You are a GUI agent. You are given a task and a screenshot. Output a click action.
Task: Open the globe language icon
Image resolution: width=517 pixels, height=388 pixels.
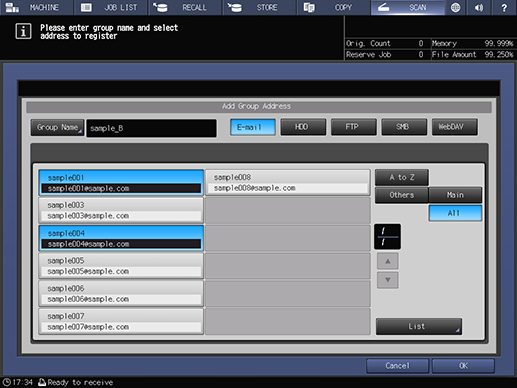click(x=455, y=7)
